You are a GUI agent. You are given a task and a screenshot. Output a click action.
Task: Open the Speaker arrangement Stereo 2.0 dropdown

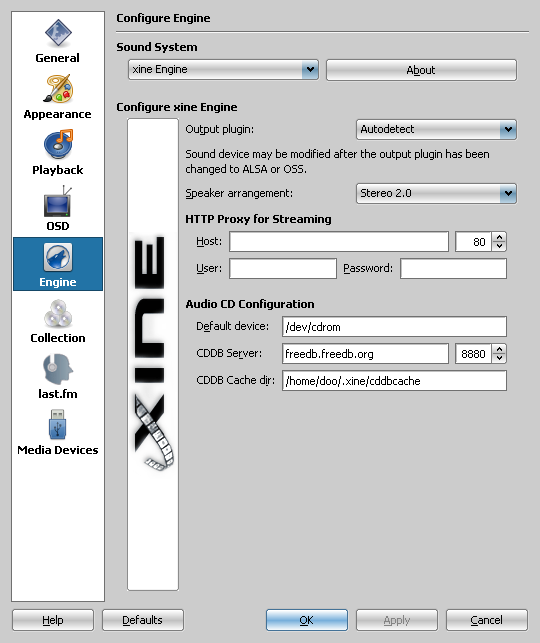pos(436,194)
